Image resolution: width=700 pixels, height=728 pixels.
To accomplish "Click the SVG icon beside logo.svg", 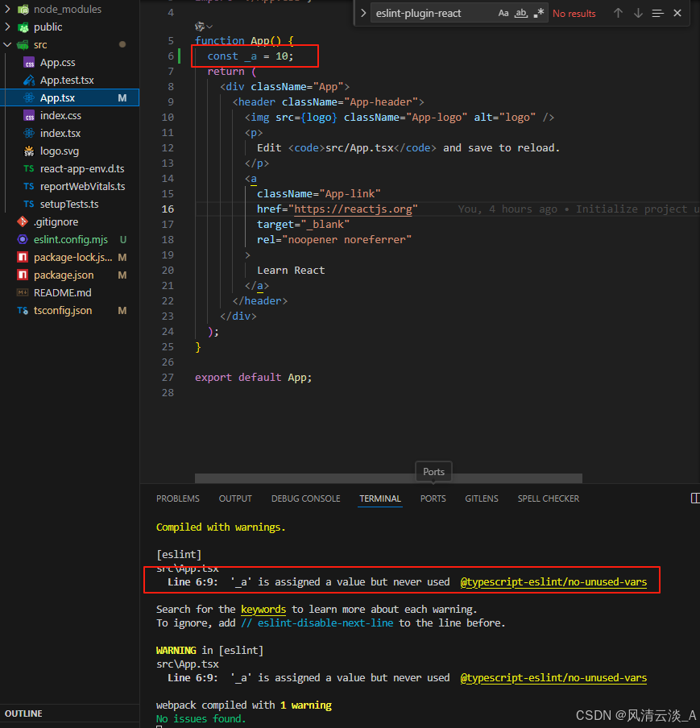I will [29, 151].
